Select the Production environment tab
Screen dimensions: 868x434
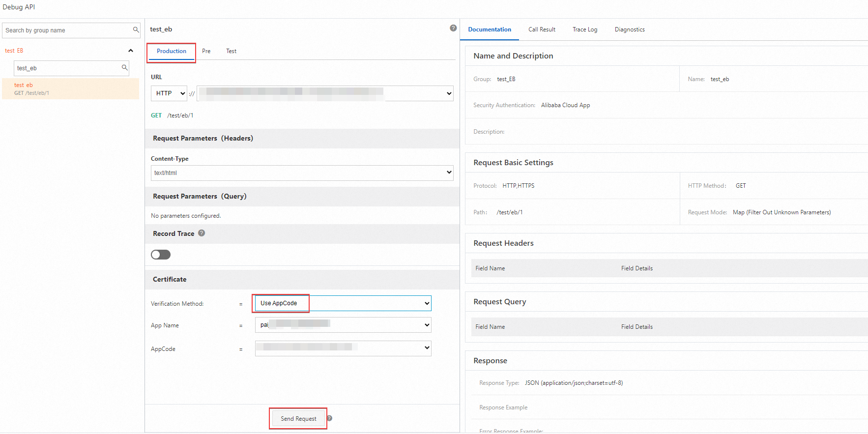click(172, 51)
